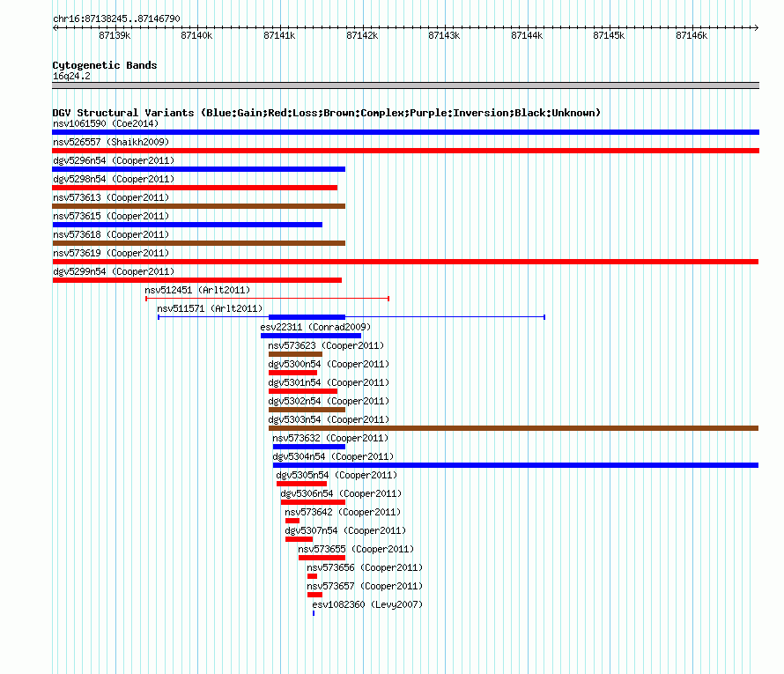Click the 'esv22311 (Conrad2009)' label
The width and height of the screenshot is (784, 674).
[315, 328]
